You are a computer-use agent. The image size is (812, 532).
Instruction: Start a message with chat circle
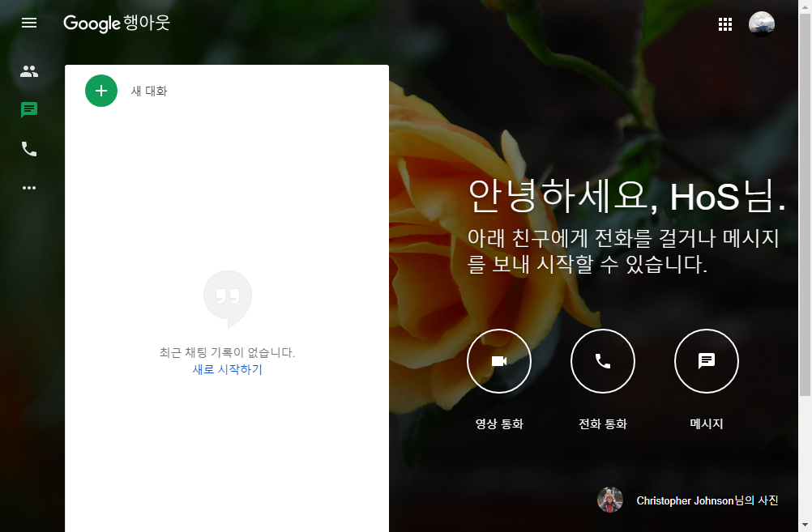coord(707,360)
